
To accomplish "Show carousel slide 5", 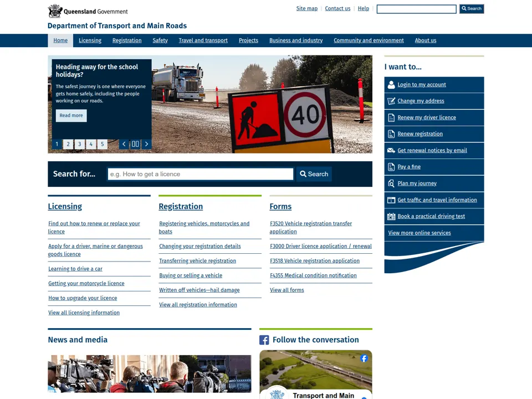I will [x=103, y=144].
